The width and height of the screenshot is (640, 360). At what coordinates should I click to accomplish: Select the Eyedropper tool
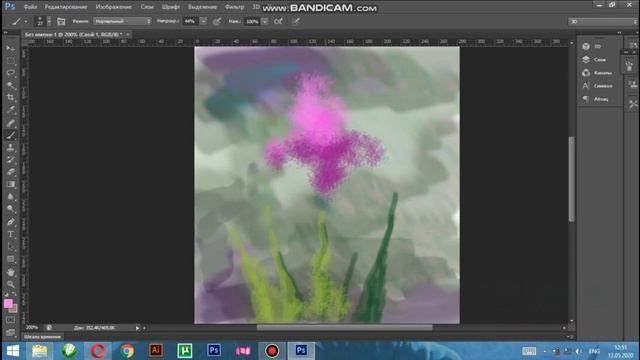click(11, 110)
